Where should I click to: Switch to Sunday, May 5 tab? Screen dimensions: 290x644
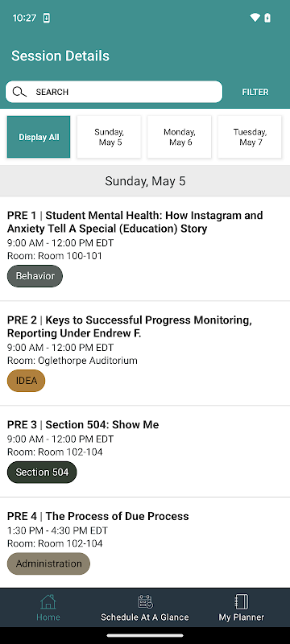click(110, 137)
